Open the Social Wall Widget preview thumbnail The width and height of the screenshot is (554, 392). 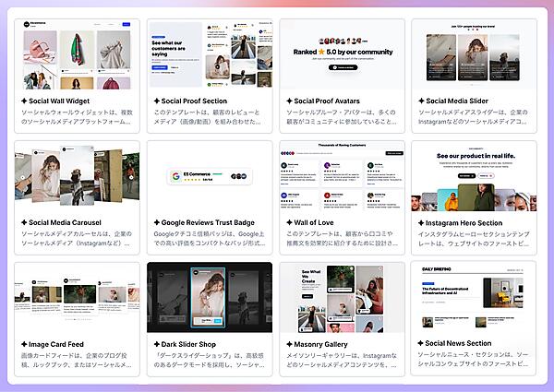click(x=77, y=54)
